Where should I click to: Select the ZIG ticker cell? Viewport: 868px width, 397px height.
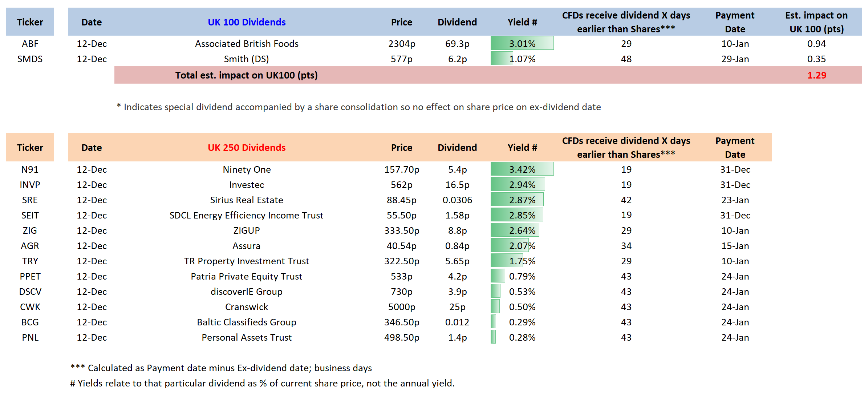(30, 230)
